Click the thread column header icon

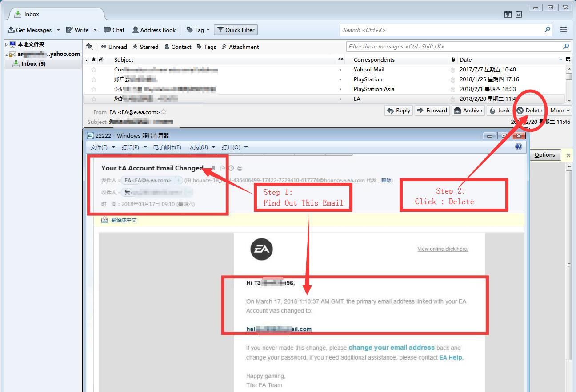86,59
